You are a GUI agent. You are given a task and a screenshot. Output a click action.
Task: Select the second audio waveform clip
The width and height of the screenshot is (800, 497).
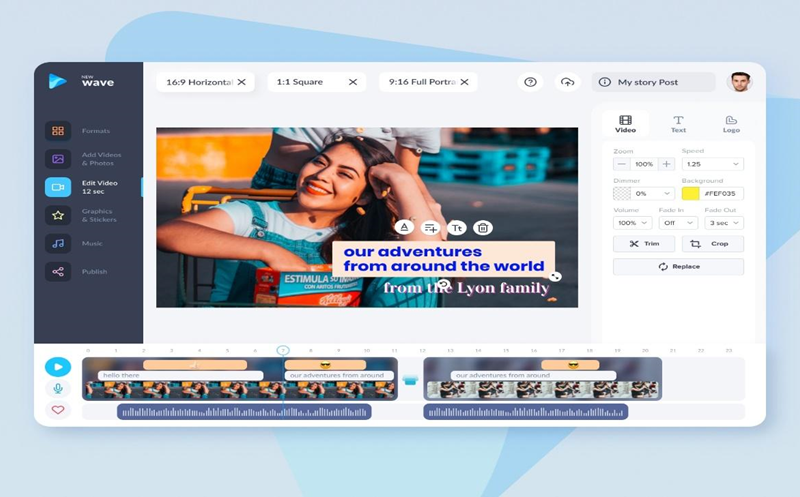(526, 412)
